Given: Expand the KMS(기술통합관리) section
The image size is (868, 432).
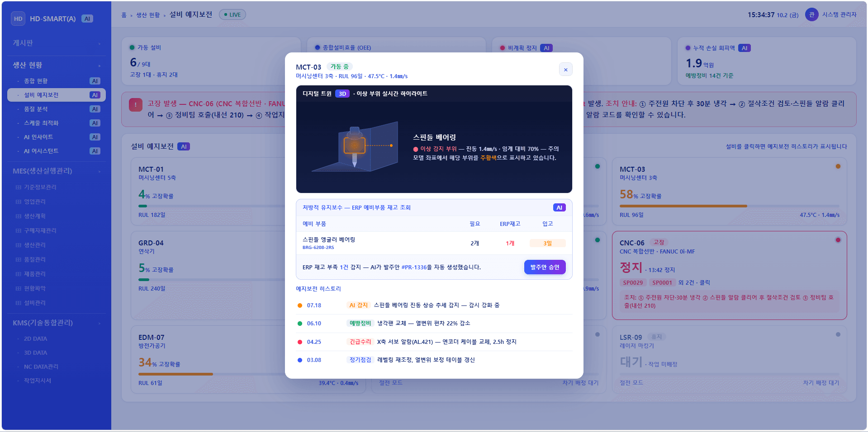Looking at the screenshot, I should pos(57,323).
